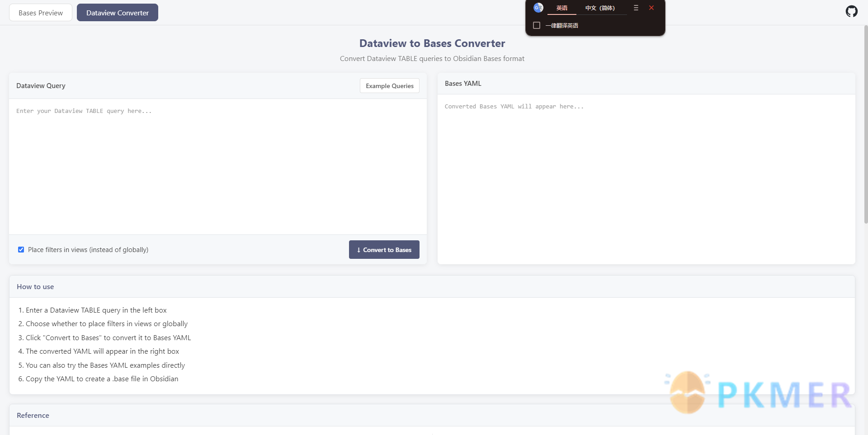Viewport: 868px width, 435px height.
Task: Enable the 一律翻译英语 checkbox
Action: (x=537, y=25)
